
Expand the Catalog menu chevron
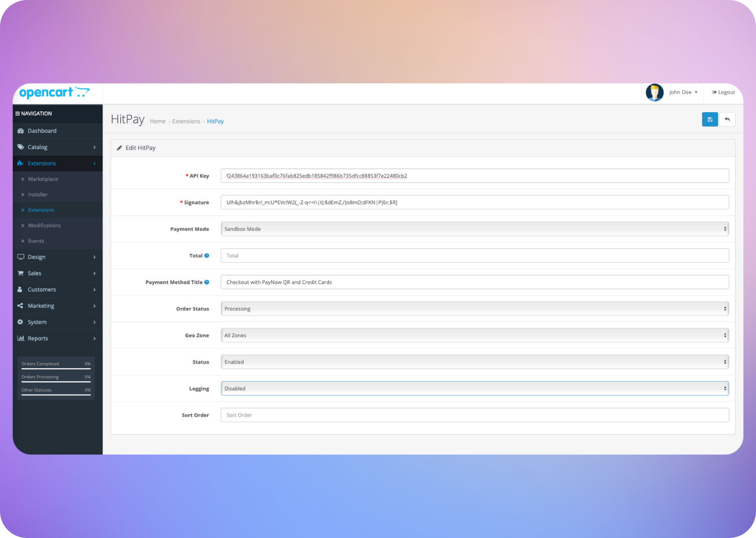(94, 148)
